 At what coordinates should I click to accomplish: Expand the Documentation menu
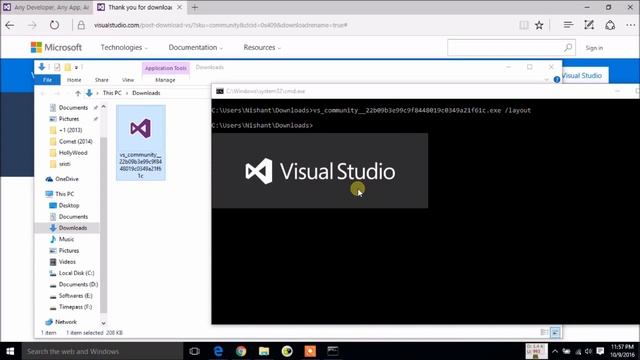pos(196,47)
